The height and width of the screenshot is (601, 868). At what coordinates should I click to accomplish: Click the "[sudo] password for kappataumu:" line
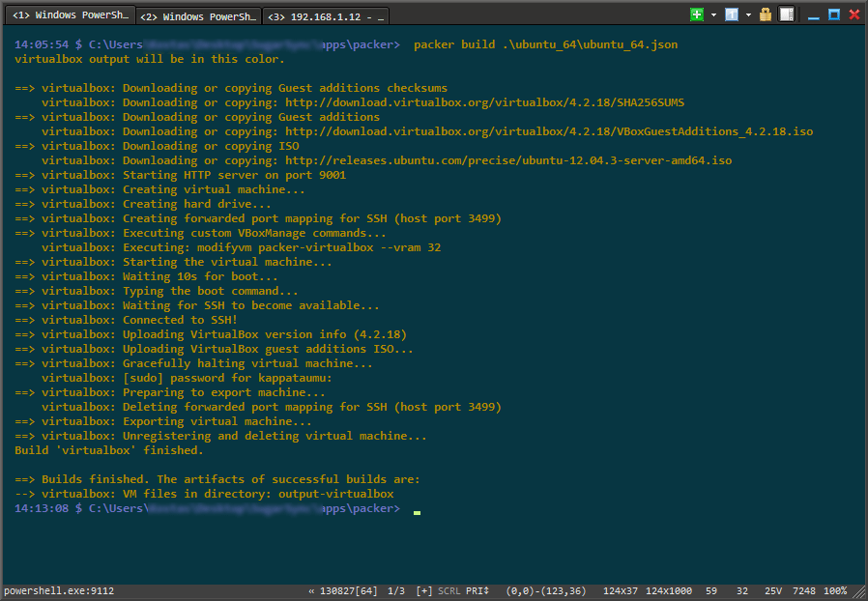click(x=187, y=378)
